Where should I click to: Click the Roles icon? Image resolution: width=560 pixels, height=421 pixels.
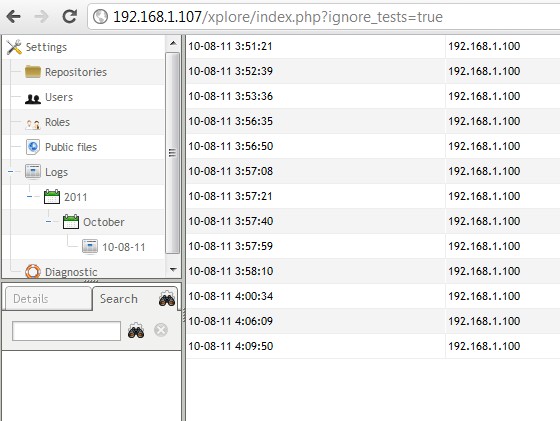coord(33,124)
